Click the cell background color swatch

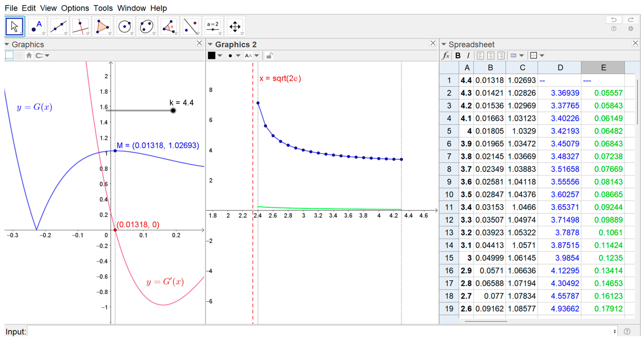pos(514,56)
